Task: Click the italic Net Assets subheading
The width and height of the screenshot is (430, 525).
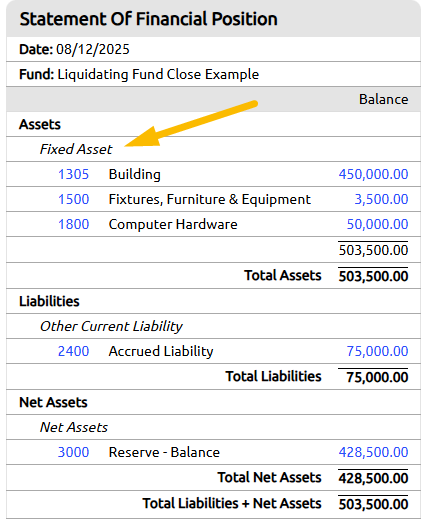Action: coord(74,427)
